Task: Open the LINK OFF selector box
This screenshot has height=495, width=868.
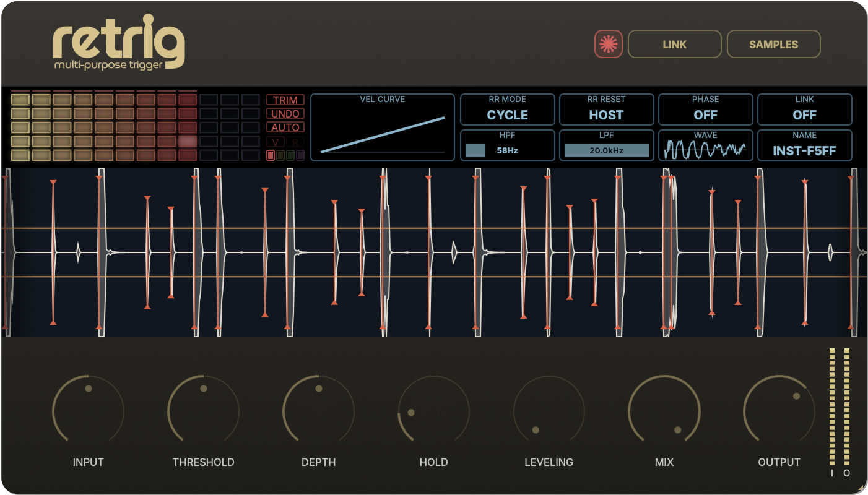Action: (804, 110)
